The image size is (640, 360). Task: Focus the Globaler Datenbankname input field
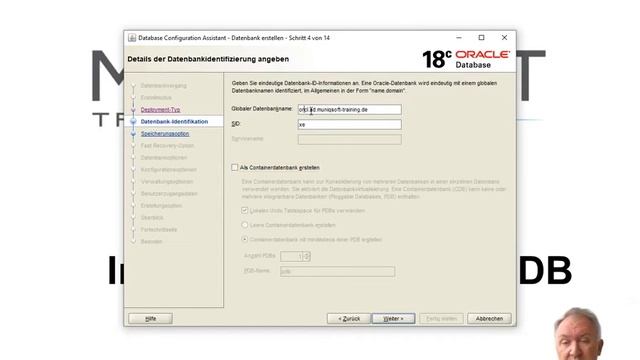tap(349, 109)
